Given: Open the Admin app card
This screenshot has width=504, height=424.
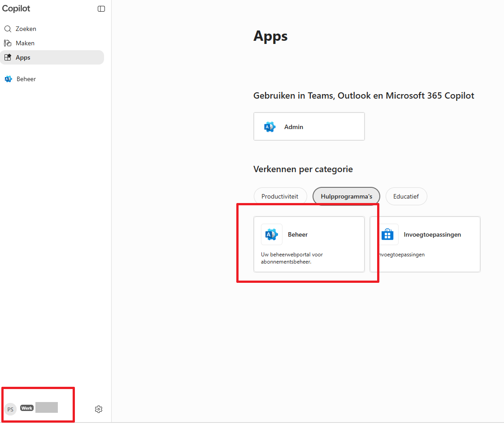Looking at the screenshot, I should [309, 126].
